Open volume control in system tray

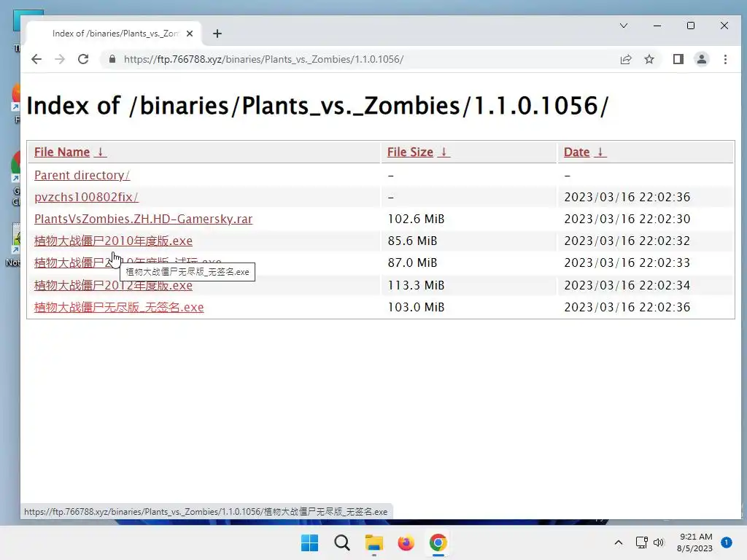pyautogui.click(x=659, y=542)
